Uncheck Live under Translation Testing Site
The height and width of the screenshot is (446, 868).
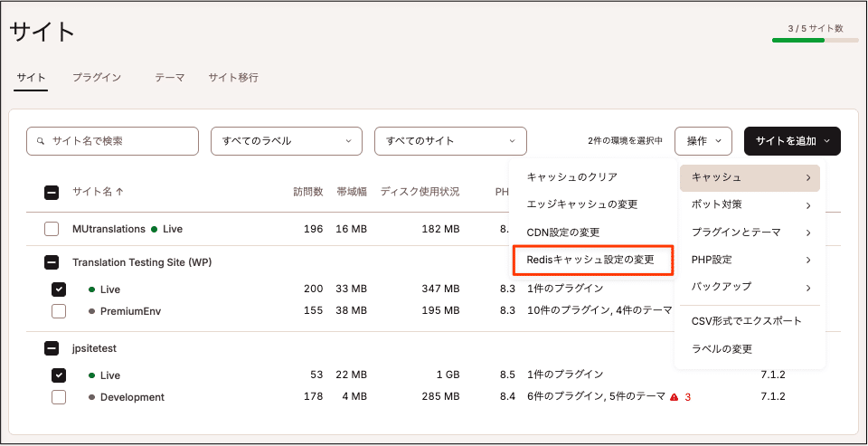pyautogui.click(x=59, y=289)
